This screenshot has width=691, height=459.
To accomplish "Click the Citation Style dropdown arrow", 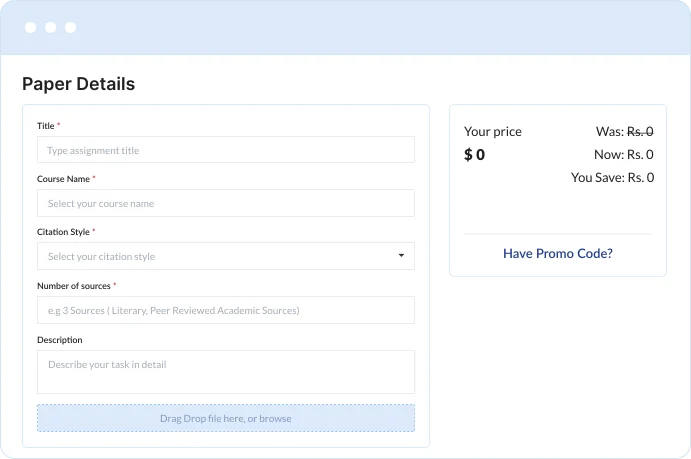I will (401, 256).
